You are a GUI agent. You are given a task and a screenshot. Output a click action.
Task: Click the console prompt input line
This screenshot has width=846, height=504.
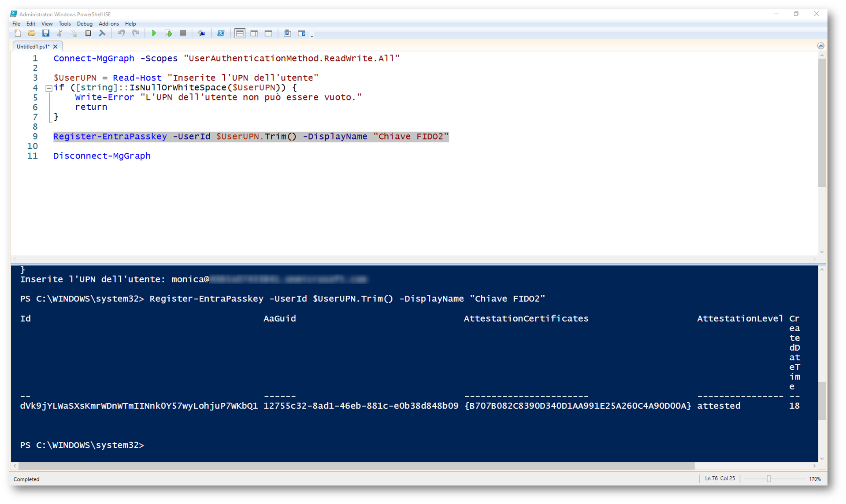tap(82, 445)
